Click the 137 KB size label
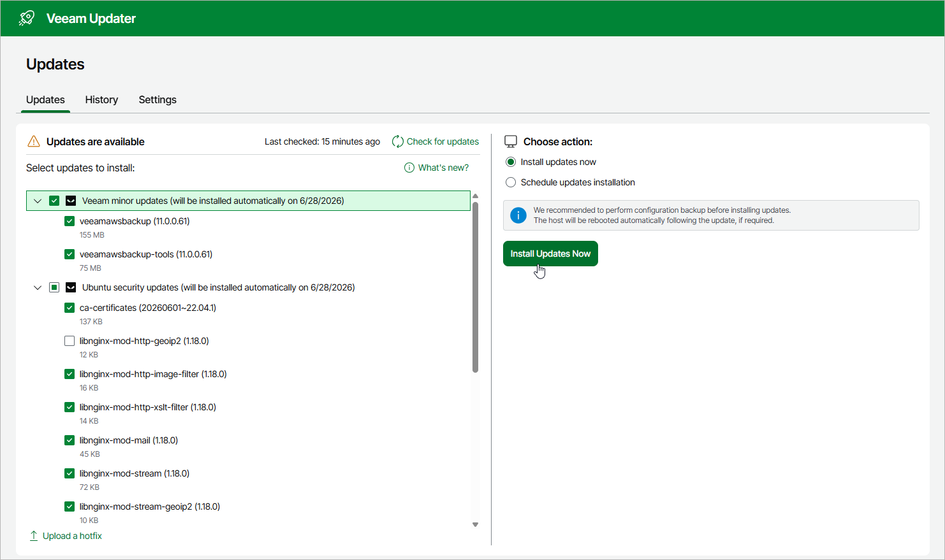This screenshot has height=560, width=945. 91,322
